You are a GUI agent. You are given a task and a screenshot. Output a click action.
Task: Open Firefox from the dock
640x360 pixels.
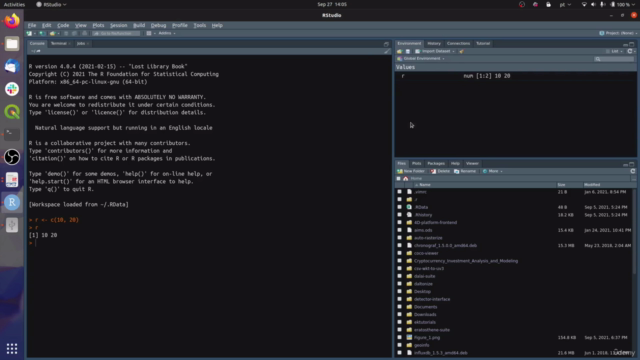point(12,21)
